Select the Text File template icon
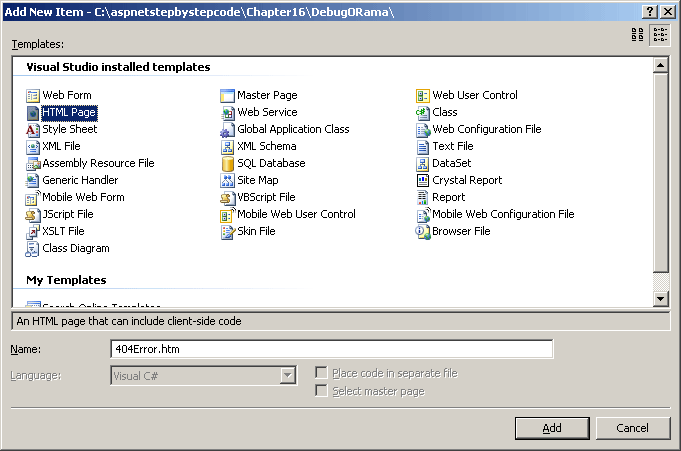 click(x=423, y=146)
